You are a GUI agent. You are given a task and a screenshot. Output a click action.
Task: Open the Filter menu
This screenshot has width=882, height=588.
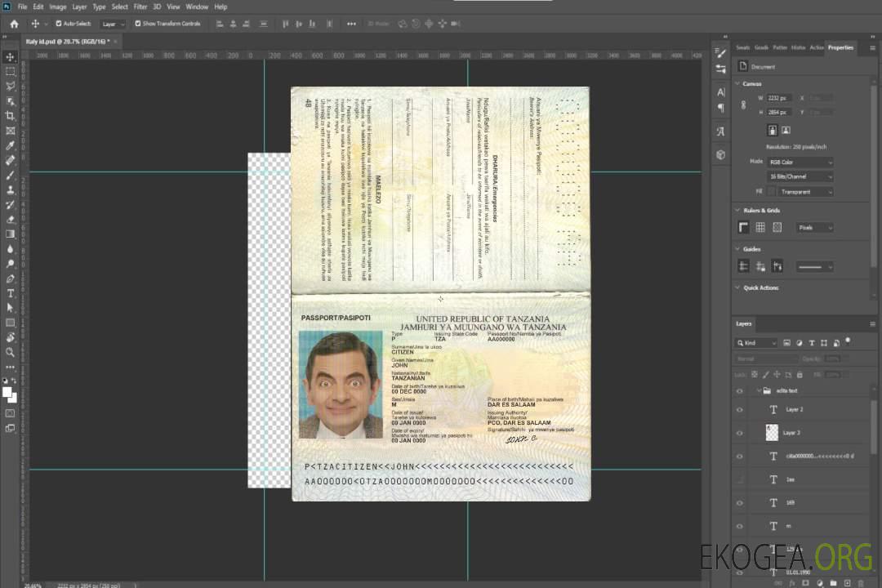pyautogui.click(x=140, y=7)
